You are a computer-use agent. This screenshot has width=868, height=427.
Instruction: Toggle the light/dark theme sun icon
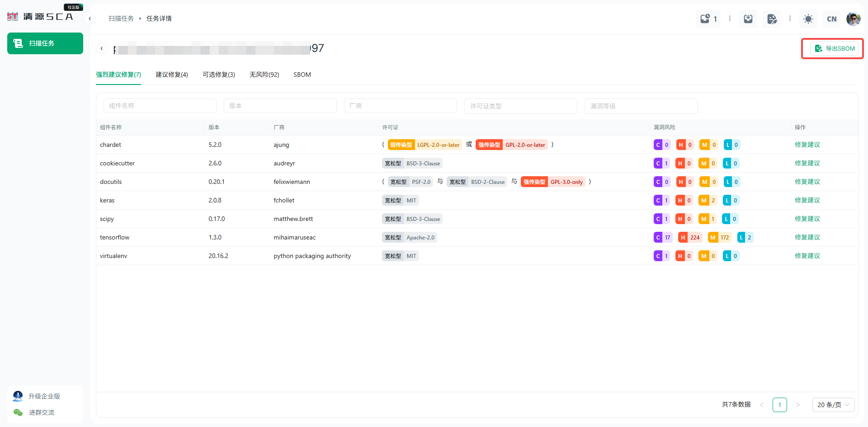point(808,19)
